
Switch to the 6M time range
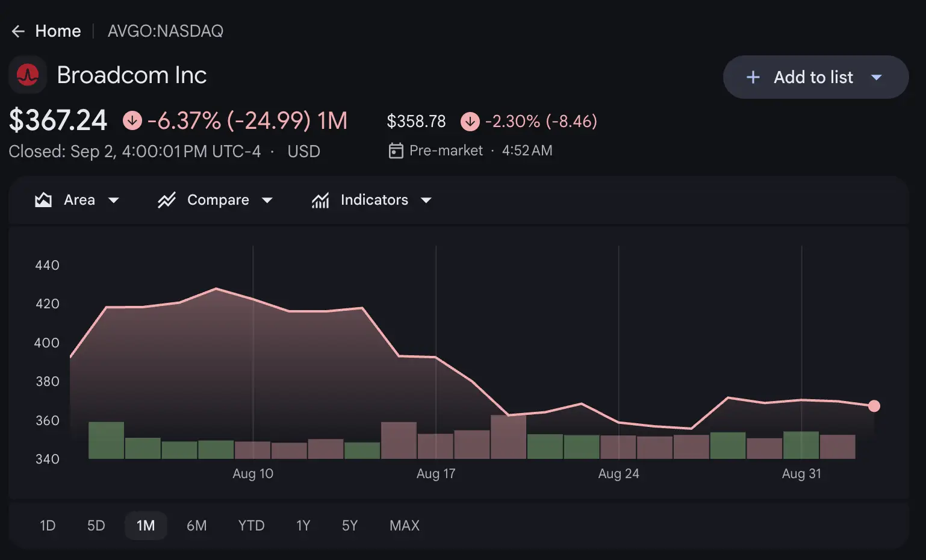[x=197, y=526]
